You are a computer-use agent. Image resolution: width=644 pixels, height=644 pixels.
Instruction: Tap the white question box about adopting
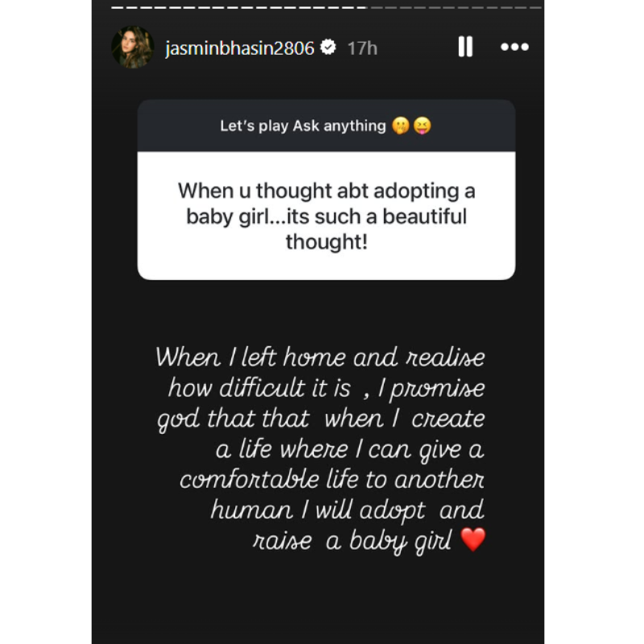point(326,216)
